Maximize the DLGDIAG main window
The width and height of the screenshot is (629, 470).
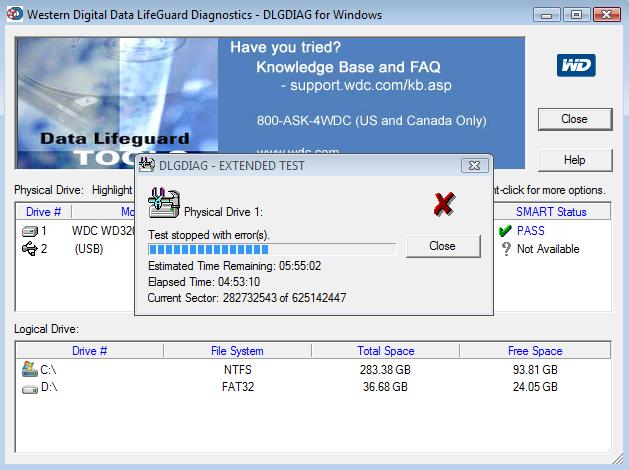tap(576, 15)
